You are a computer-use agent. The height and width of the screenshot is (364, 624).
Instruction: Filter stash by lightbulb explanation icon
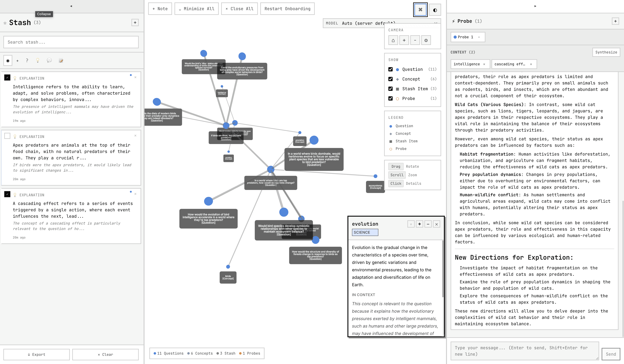pos(38,60)
